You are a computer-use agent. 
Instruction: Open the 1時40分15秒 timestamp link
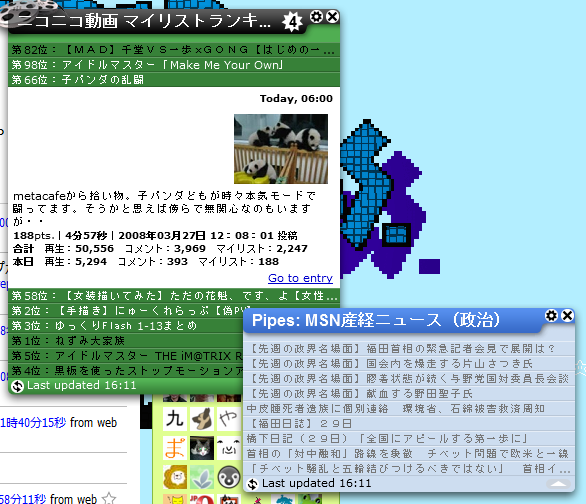pyautogui.click(x=33, y=423)
